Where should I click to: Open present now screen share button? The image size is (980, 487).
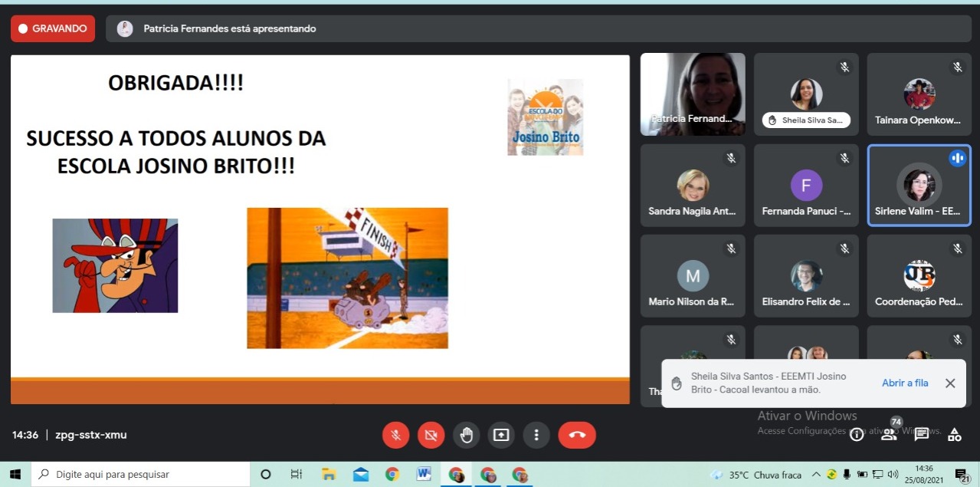click(x=501, y=435)
